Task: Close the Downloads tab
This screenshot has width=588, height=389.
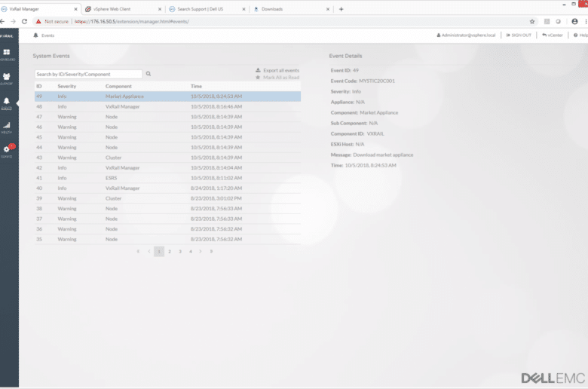Action: click(328, 9)
